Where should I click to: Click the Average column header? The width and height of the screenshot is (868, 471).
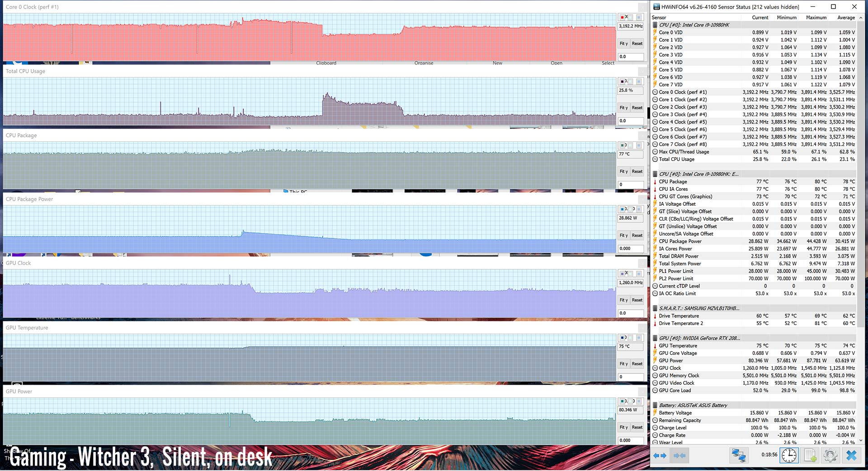click(x=845, y=18)
